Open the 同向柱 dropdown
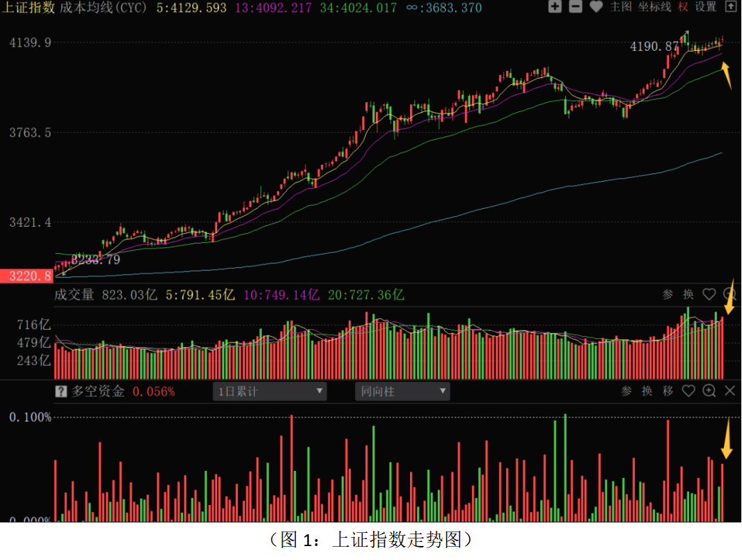The width and height of the screenshot is (742, 560). pyautogui.click(x=402, y=392)
